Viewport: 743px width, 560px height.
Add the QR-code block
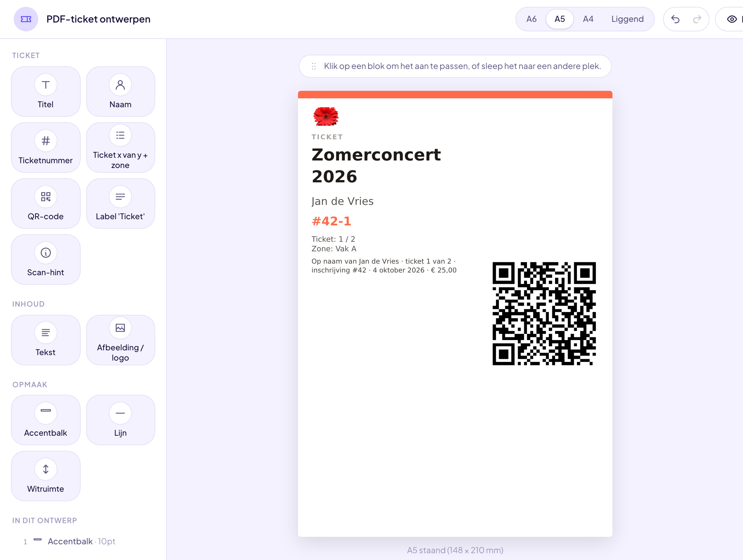tap(46, 204)
